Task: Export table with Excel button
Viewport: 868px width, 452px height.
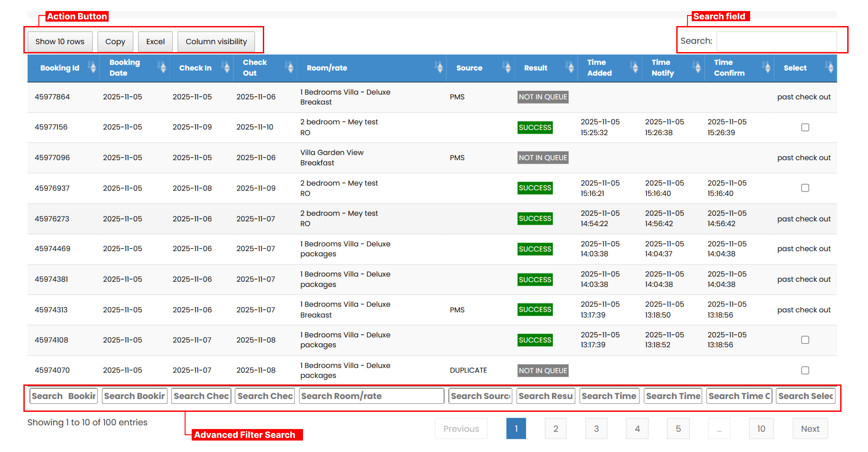Action: pyautogui.click(x=155, y=41)
